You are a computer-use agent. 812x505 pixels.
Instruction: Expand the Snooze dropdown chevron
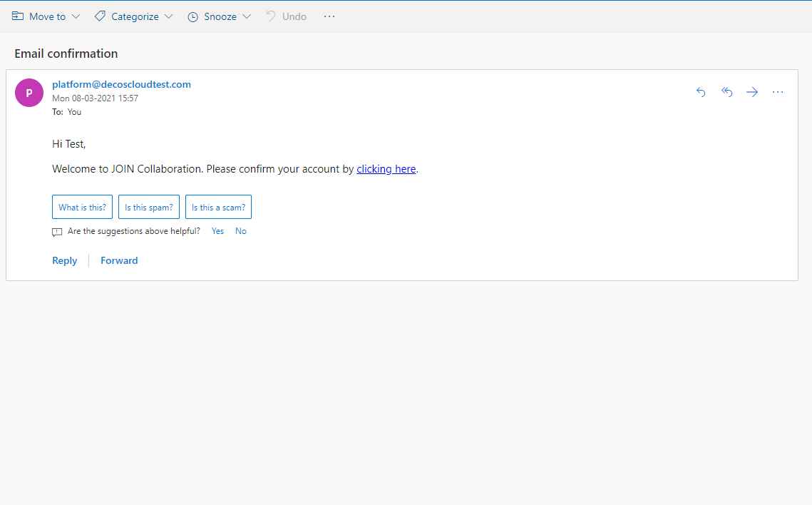tap(247, 16)
